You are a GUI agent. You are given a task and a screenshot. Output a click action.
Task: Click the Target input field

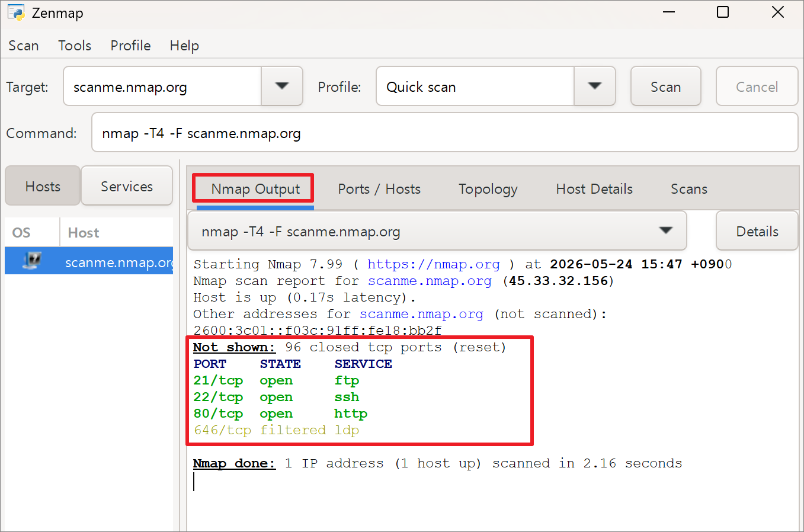pos(162,86)
